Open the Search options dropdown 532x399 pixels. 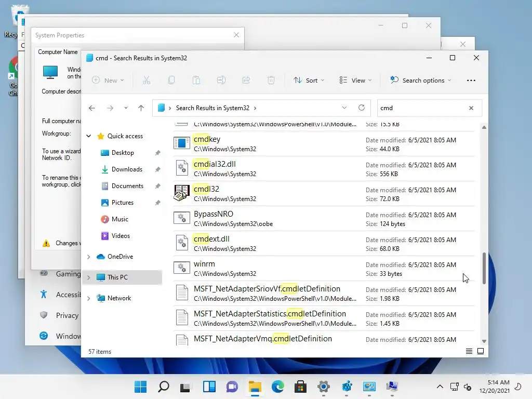421,81
